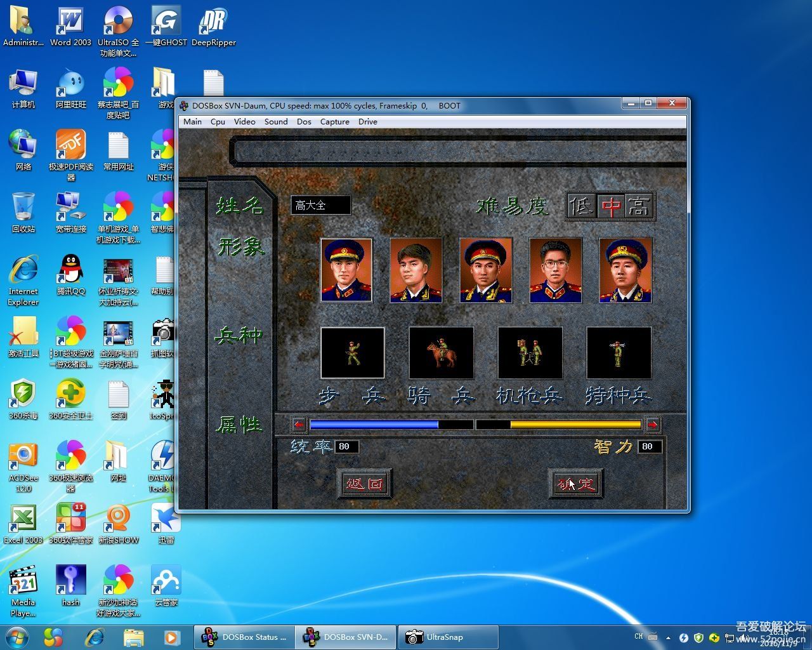Select the ACDSee 12.0 desktop icon
Viewport: 812px width, 650px height.
(x=23, y=467)
